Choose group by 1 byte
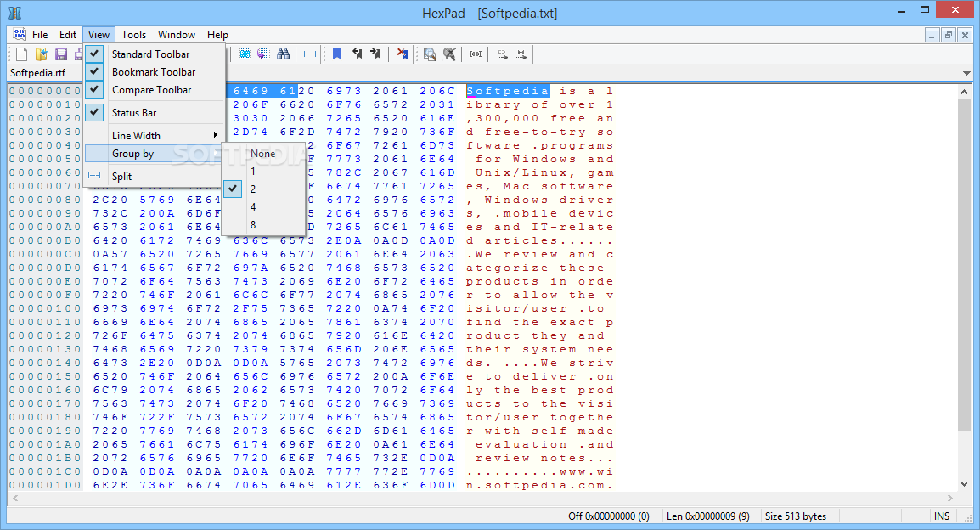980x530 pixels. tap(264, 172)
